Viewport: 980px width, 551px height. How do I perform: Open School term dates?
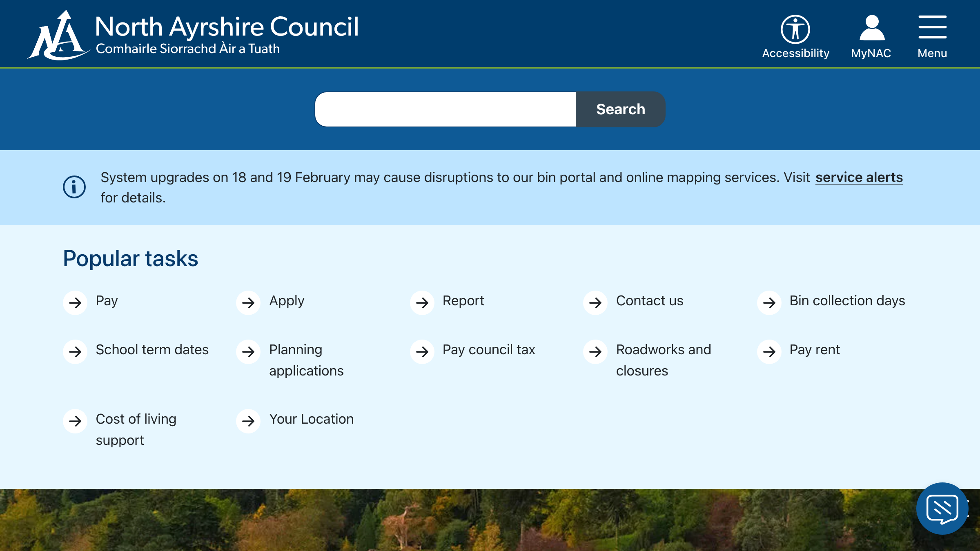[x=152, y=350]
